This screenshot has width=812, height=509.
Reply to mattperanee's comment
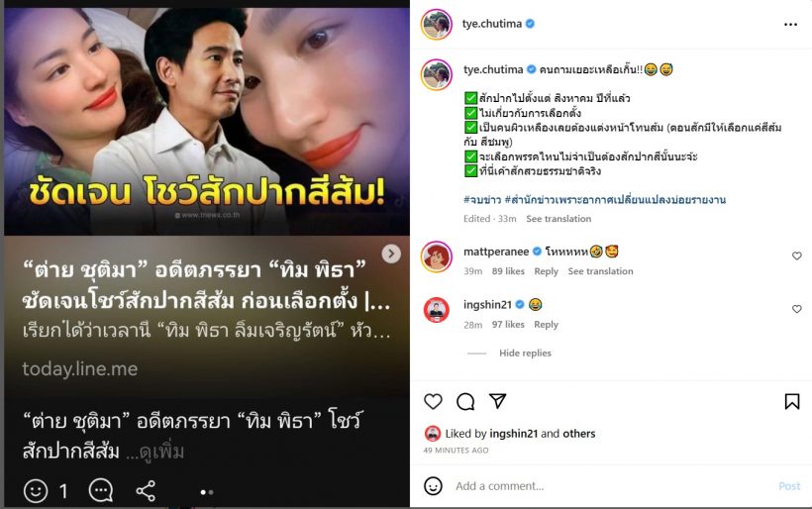coord(546,271)
